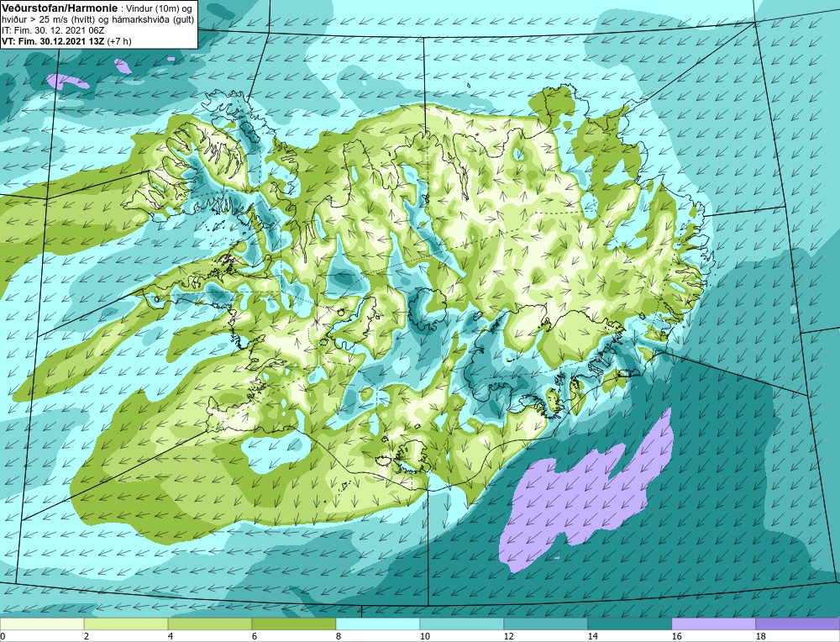Select the 10–12 aqua legend swatch
The width and height of the screenshot is (840, 642).
462,624
